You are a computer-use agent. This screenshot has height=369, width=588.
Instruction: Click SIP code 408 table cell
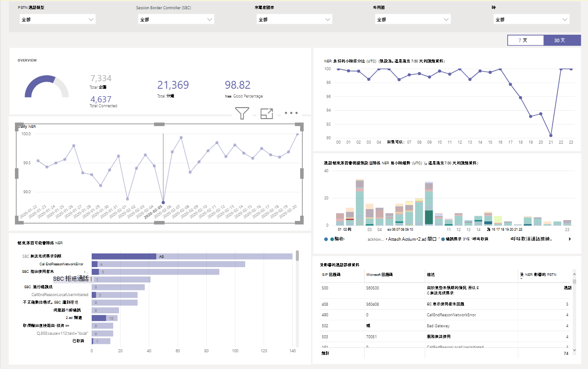[x=325, y=304]
